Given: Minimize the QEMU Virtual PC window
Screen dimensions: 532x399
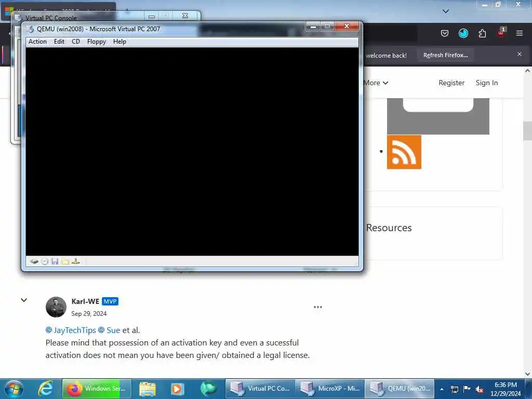Looking at the screenshot, I should coord(313,26).
